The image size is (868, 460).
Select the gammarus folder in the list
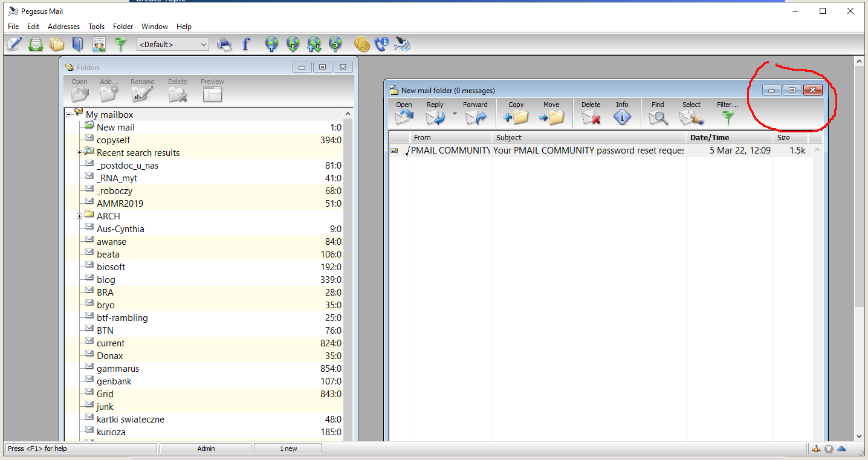tap(118, 369)
